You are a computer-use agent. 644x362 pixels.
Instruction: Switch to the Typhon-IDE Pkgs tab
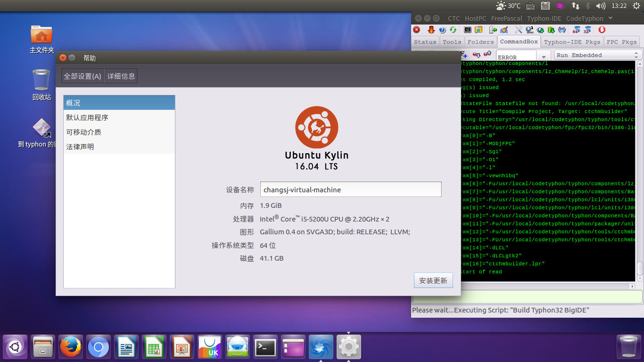pyautogui.click(x=572, y=41)
